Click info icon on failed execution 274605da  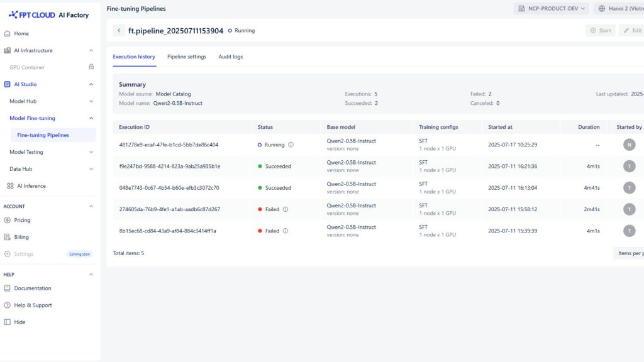[286, 209]
